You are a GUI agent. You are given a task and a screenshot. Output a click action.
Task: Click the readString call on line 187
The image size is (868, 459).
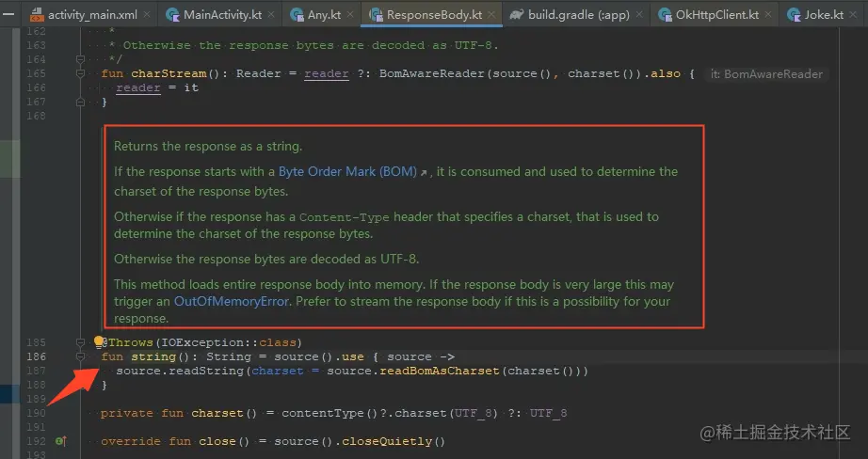coord(206,371)
